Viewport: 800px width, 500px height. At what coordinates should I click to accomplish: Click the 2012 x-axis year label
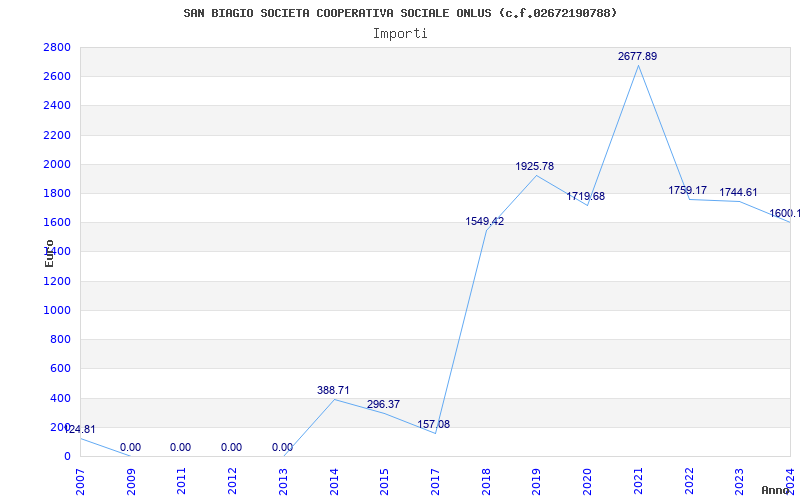coord(232,482)
